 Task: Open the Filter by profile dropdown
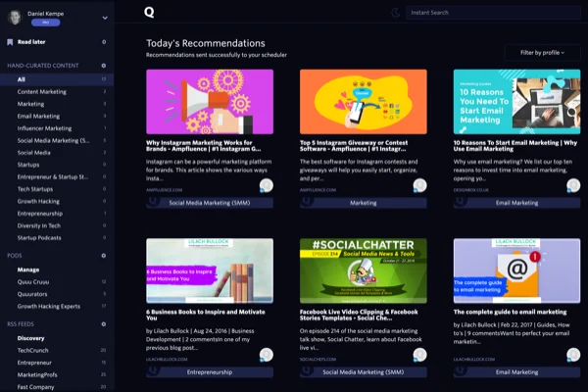[x=542, y=53]
